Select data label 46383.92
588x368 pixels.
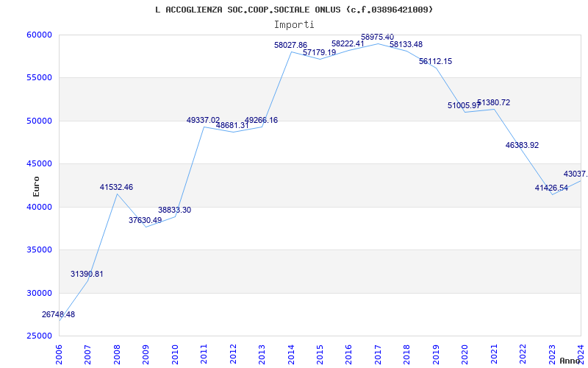pyautogui.click(x=522, y=145)
